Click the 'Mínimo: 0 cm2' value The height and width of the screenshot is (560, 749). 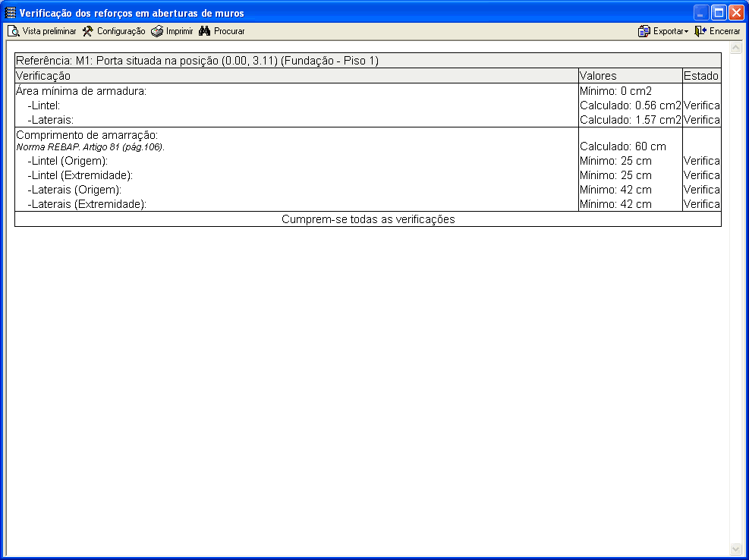(615, 91)
